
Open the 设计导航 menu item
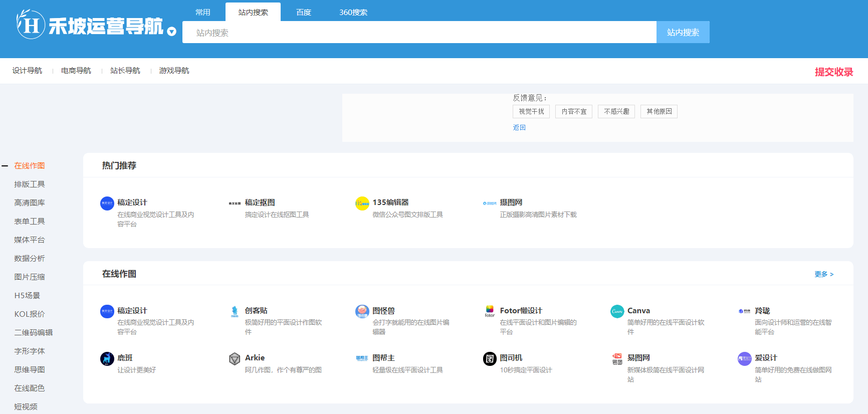[x=27, y=71]
